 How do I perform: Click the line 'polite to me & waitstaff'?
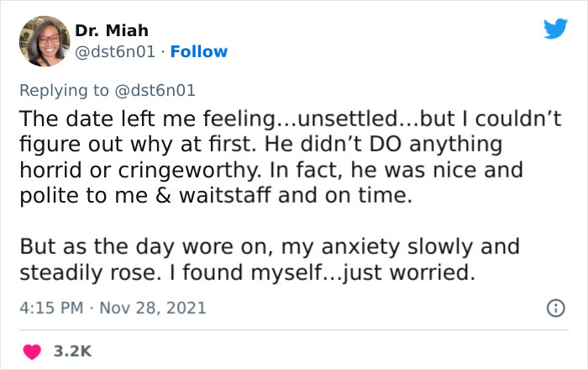tap(151, 196)
